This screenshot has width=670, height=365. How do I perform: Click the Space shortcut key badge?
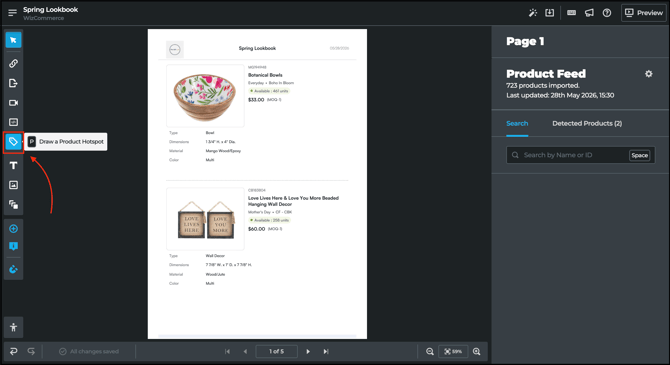tap(640, 155)
